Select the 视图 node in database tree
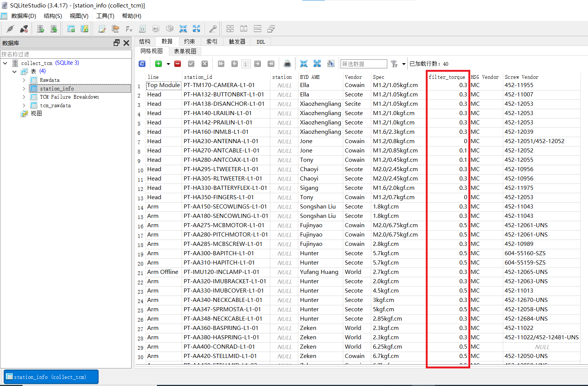Image resolution: width=588 pixels, height=386 pixels. 36,114
